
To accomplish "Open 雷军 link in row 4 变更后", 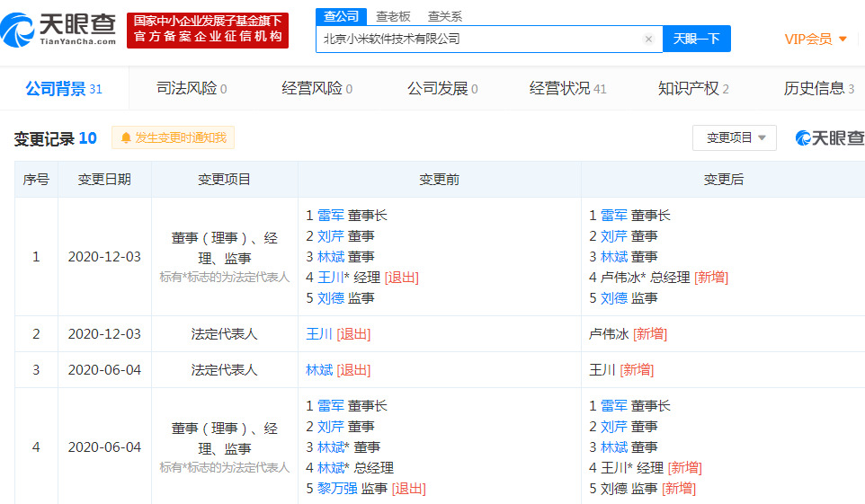I will coord(613,406).
